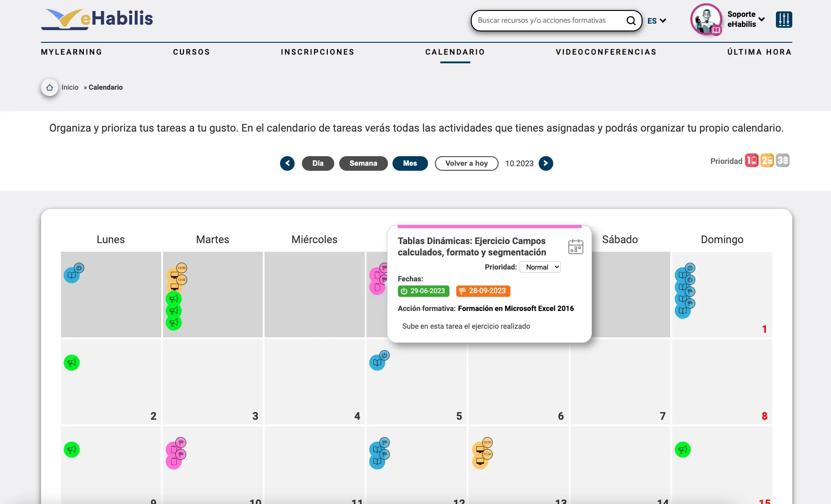Click the Miércoles column header
The height and width of the screenshot is (504, 831).
pyautogui.click(x=315, y=239)
